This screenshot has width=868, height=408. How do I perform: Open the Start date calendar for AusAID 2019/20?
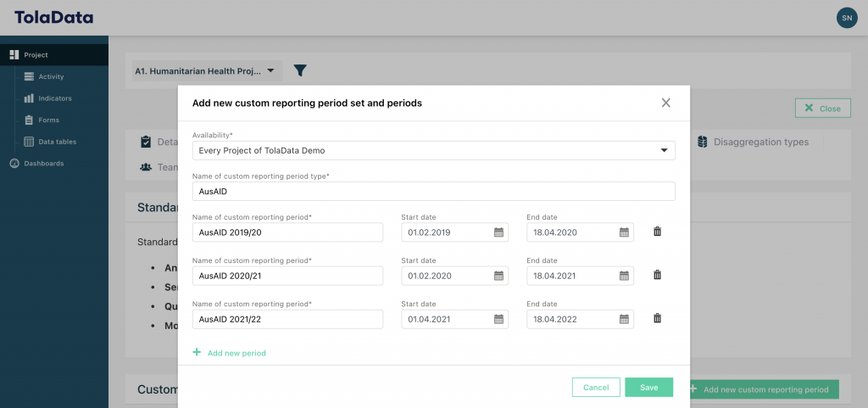[x=498, y=232]
